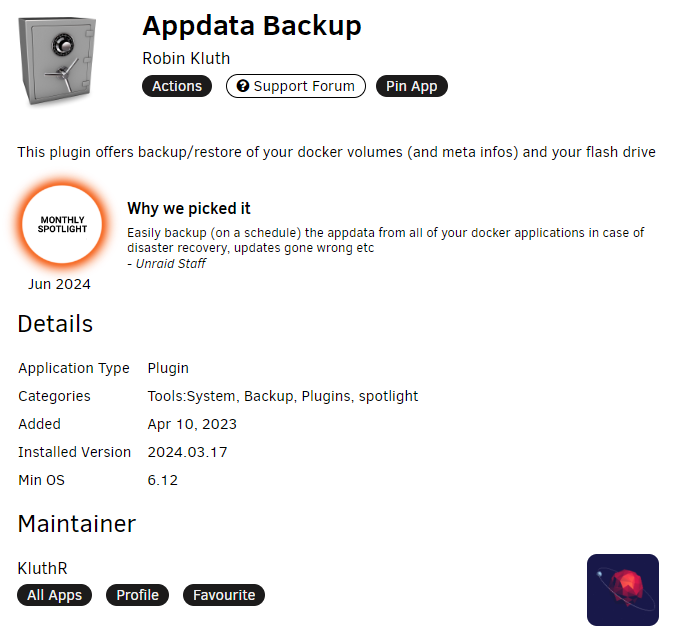Click the Tools:System, Backup categories value
Screen dimensions: 681x629
(x=283, y=396)
